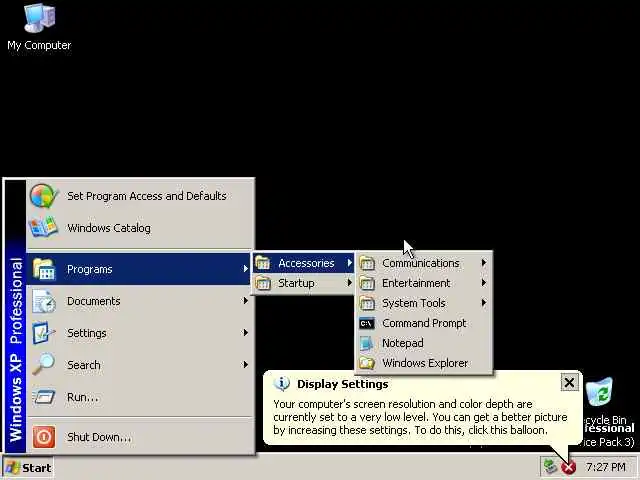Select Set Program Access and Defaults
The image size is (640, 480).
pyautogui.click(x=139, y=196)
